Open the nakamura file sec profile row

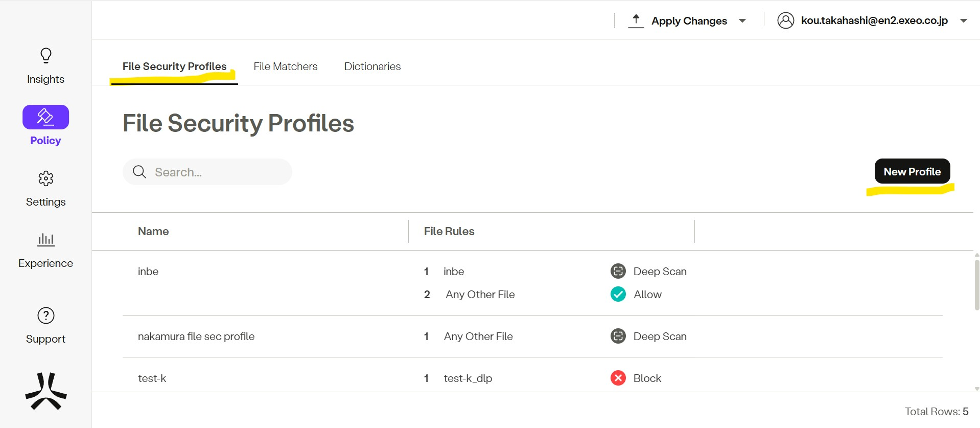point(196,336)
